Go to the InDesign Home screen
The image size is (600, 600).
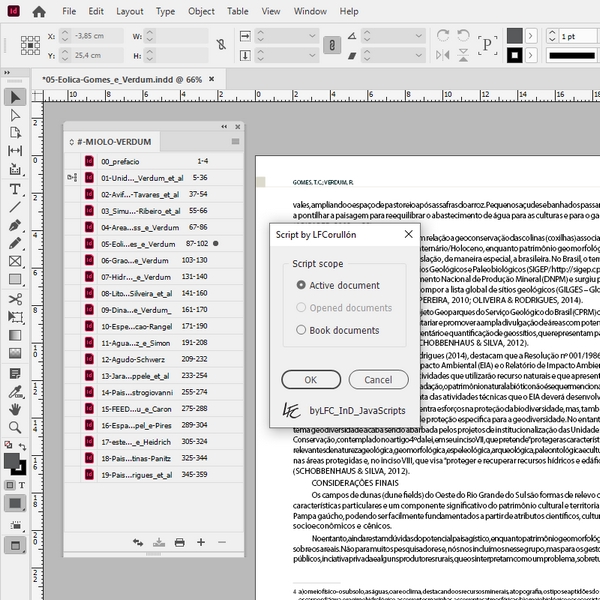tap(39, 11)
